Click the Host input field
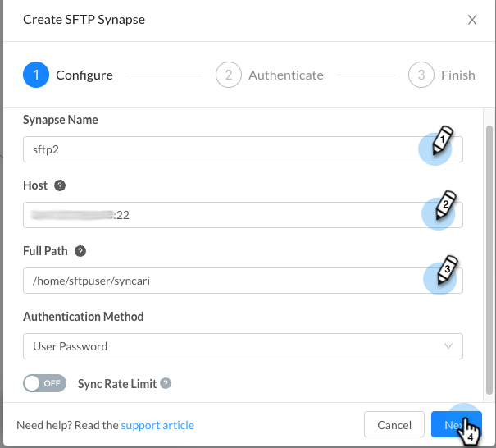This screenshot has height=448, width=496. coord(243,215)
